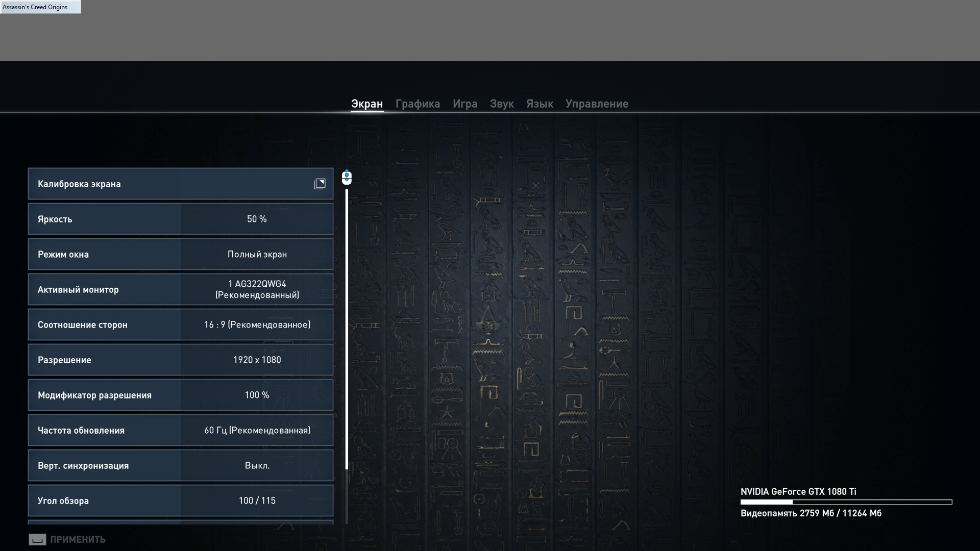Screen dimensions: 980x551
Task: Click the spacebar key icon beside Применить
Action: click(x=37, y=539)
